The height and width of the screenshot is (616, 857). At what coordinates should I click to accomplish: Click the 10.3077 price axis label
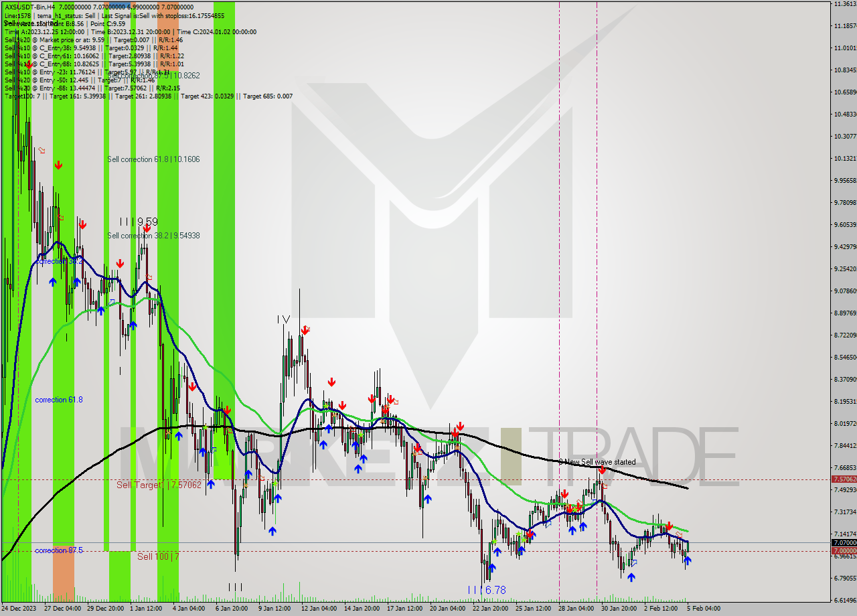[x=845, y=137]
